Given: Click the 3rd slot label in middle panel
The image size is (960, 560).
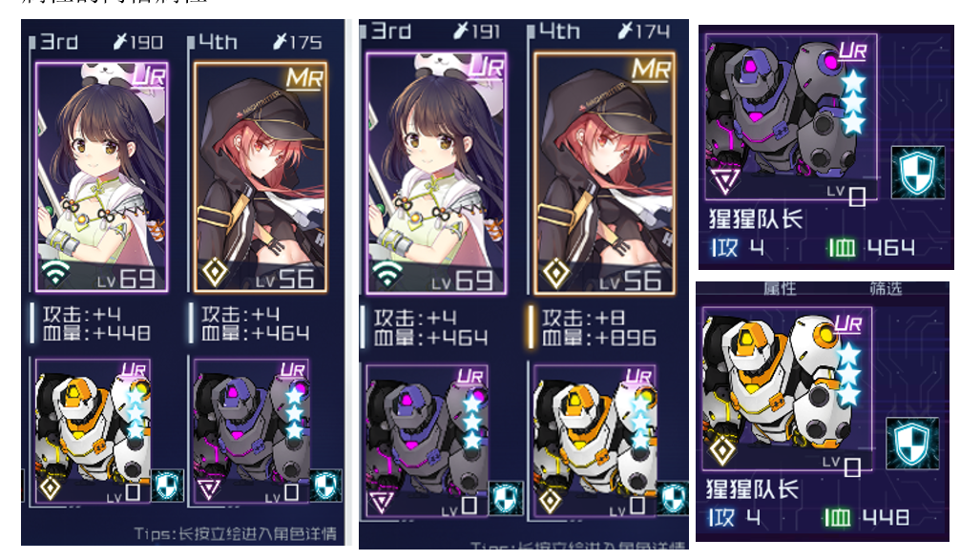Looking at the screenshot, I should [x=390, y=31].
